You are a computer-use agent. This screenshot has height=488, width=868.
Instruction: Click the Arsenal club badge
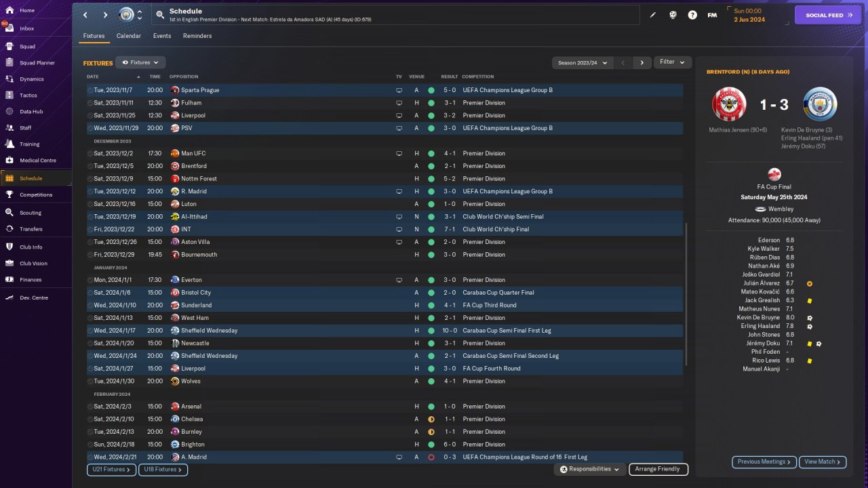pyautogui.click(x=175, y=407)
